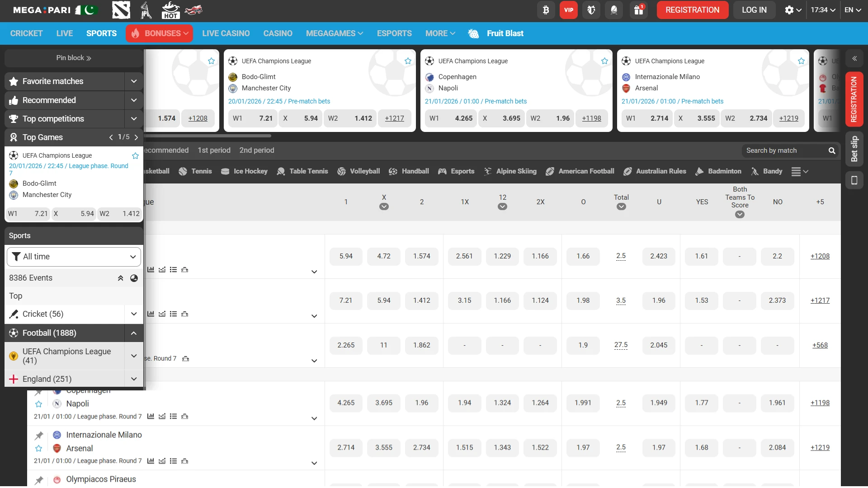Switch to the LIVE tab

click(x=65, y=33)
